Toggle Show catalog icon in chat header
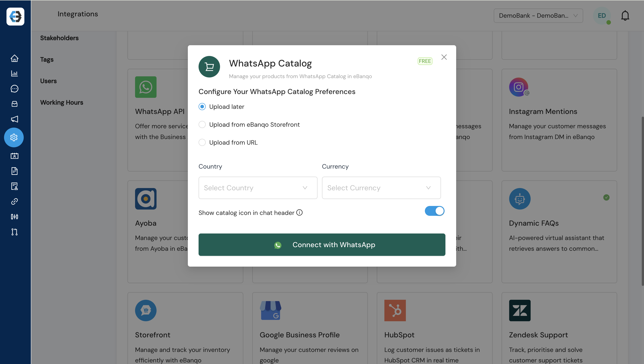644x364 pixels. pyautogui.click(x=434, y=211)
